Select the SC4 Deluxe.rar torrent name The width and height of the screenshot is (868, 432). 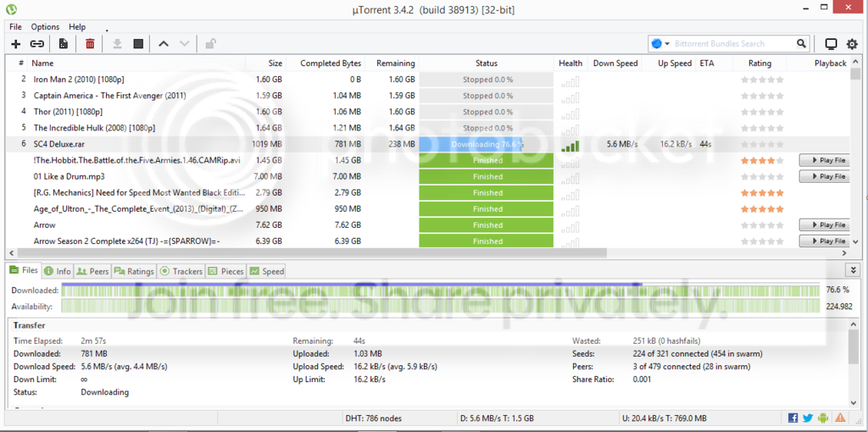tap(58, 144)
